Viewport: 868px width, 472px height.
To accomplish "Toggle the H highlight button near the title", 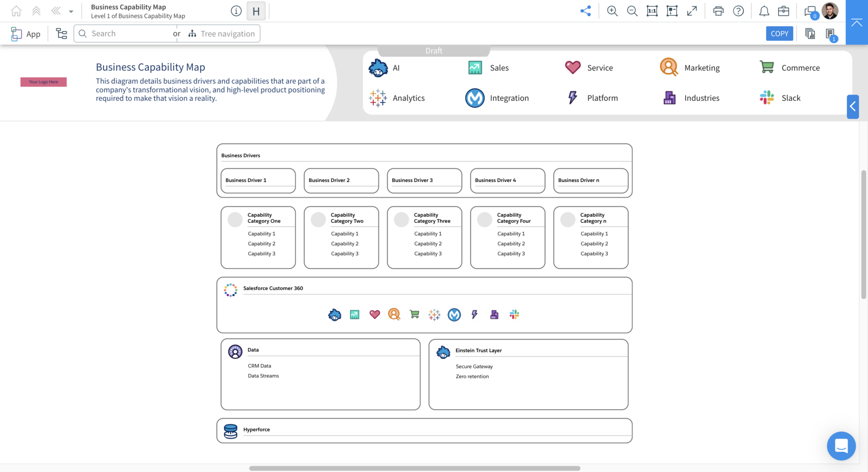I will pyautogui.click(x=256, y=11).
